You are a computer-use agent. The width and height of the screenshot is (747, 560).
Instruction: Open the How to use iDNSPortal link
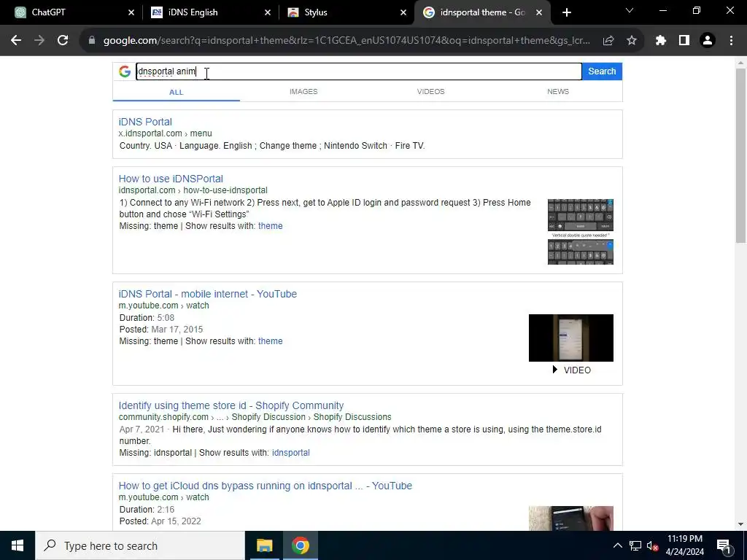tap(171, 179)
